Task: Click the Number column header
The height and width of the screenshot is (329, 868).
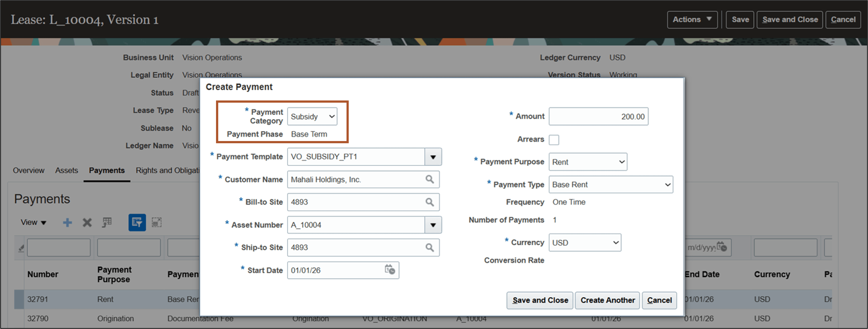Action: [x=43, y=274]
